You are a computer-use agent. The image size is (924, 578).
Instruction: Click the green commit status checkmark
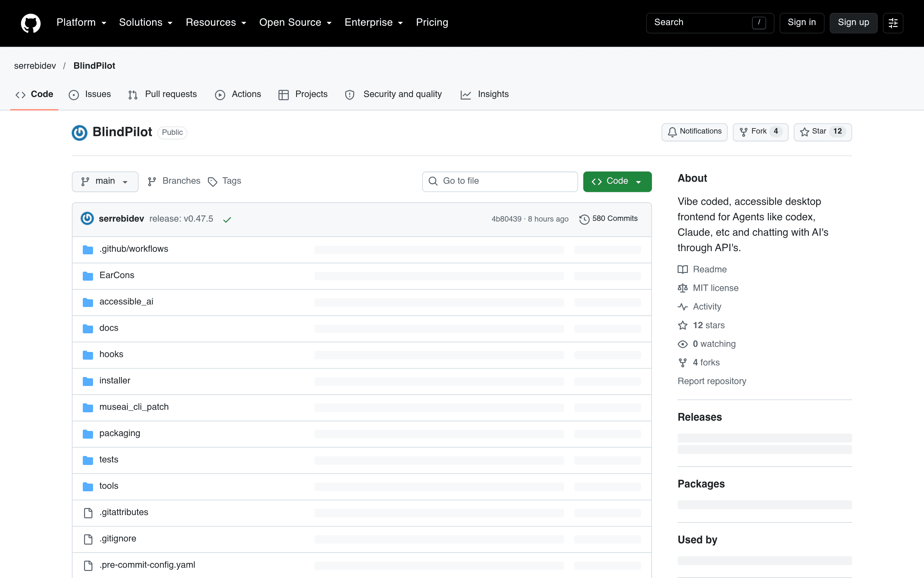[227, 219]
